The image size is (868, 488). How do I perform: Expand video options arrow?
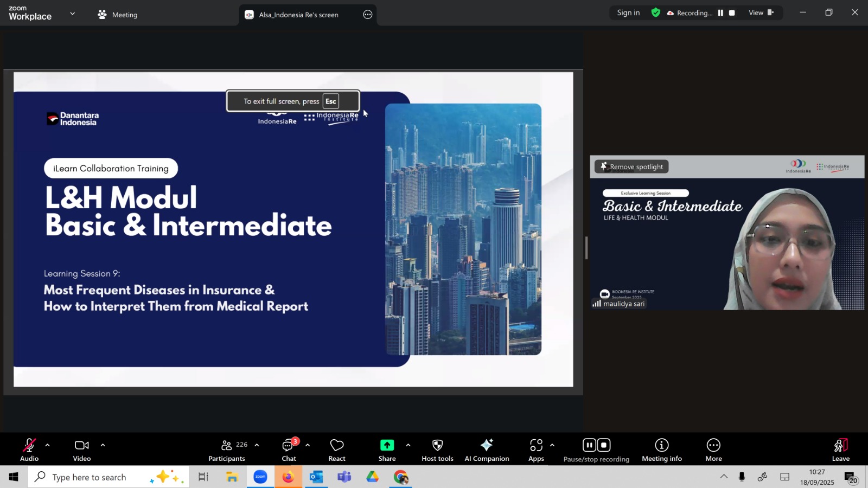point(103,445)
